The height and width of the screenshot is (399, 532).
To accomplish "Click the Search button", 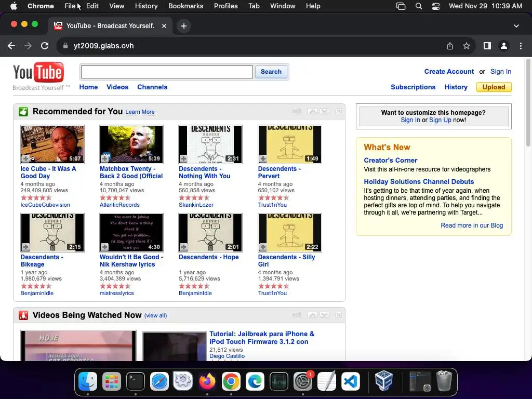I will click(x=271, y=72).
